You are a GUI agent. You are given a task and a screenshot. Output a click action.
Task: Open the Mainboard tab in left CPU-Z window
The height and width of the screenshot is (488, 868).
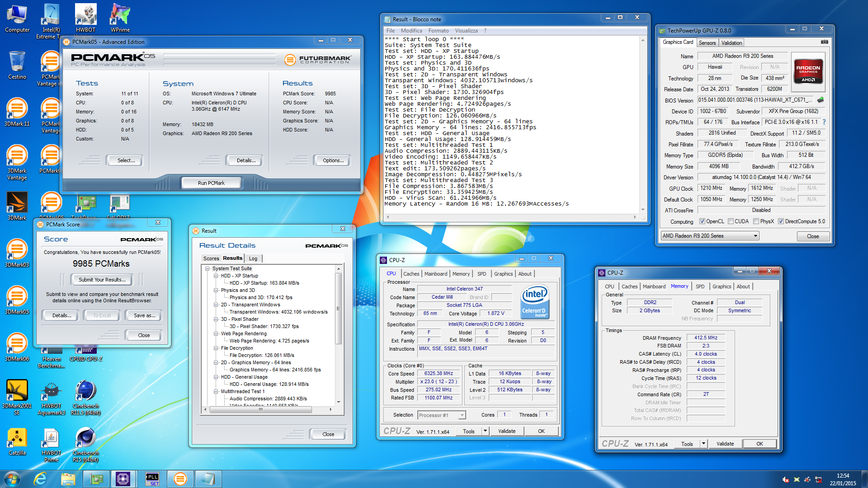point(435,274)
